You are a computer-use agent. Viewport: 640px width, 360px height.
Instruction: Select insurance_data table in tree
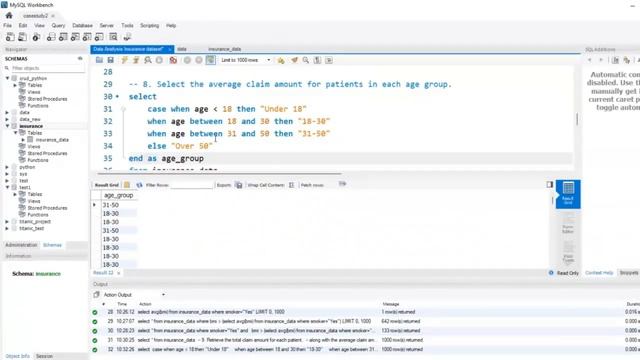52,140
